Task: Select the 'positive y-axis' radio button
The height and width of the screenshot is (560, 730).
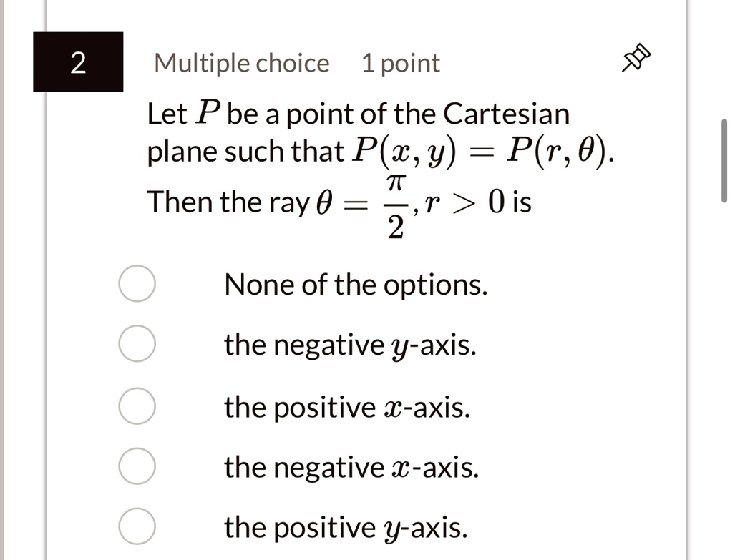Action: (136, 526)
